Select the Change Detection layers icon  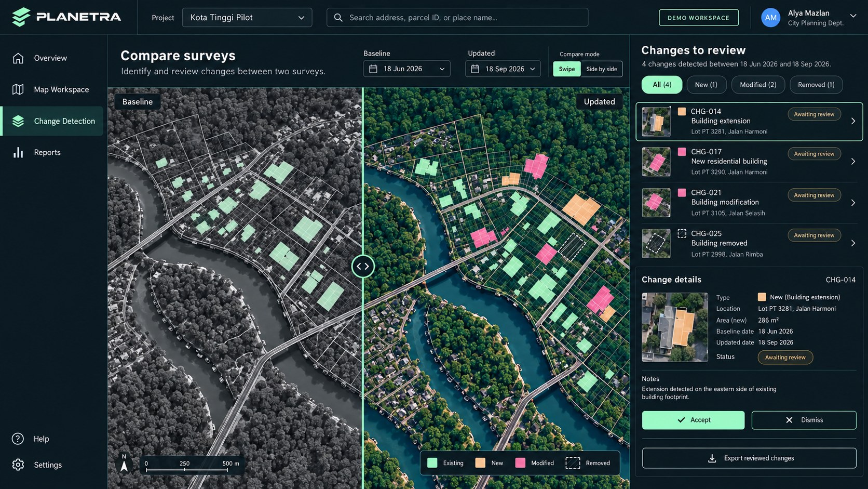pos(18,121)
